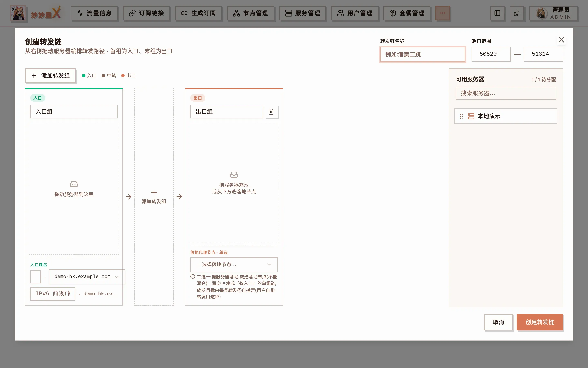
Task: Click the server icon beside 本地演示
Action: (471, 116)
